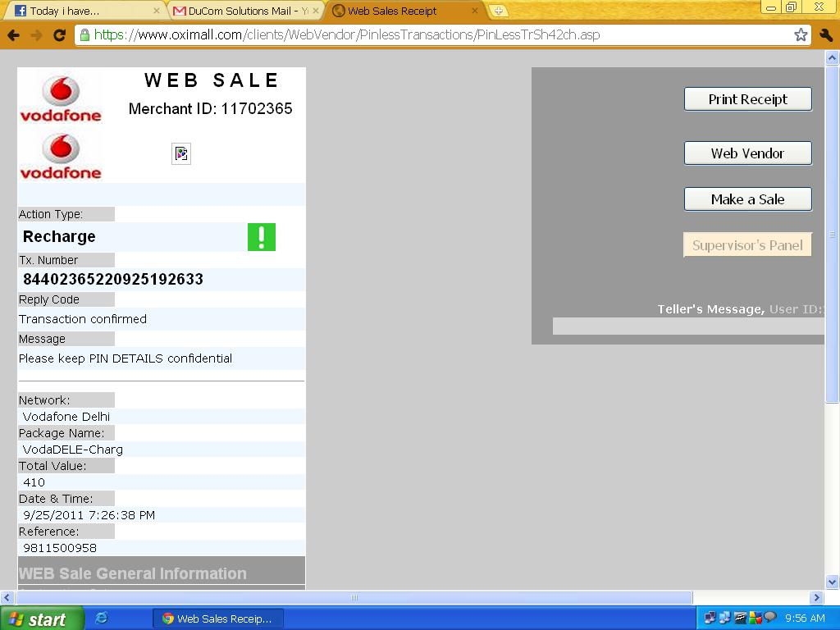Launch Internet Explorer from quick launch
This screenshot has height=630, width=840.
(x=101, y=619)
